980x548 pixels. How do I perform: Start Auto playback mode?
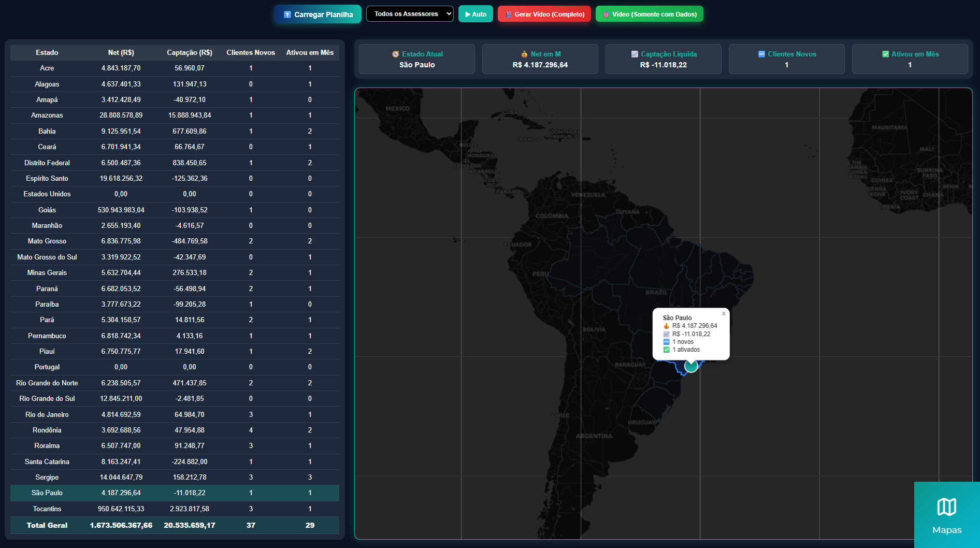(475, 15)
